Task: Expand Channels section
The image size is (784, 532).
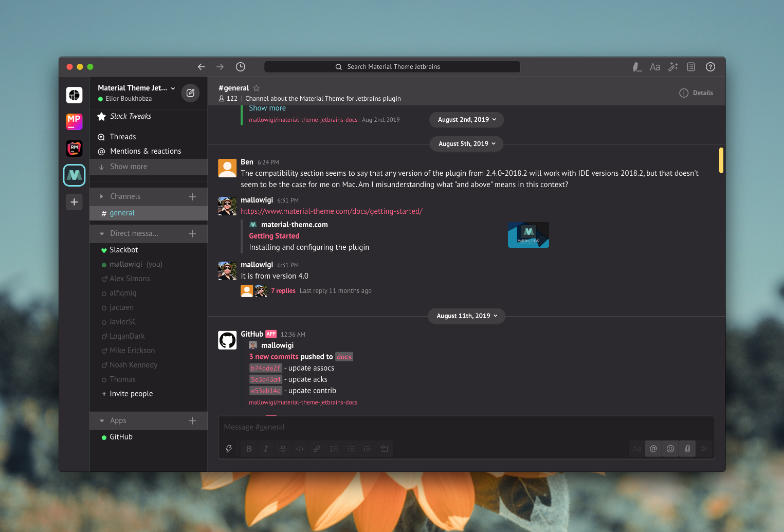Action: 102,196
